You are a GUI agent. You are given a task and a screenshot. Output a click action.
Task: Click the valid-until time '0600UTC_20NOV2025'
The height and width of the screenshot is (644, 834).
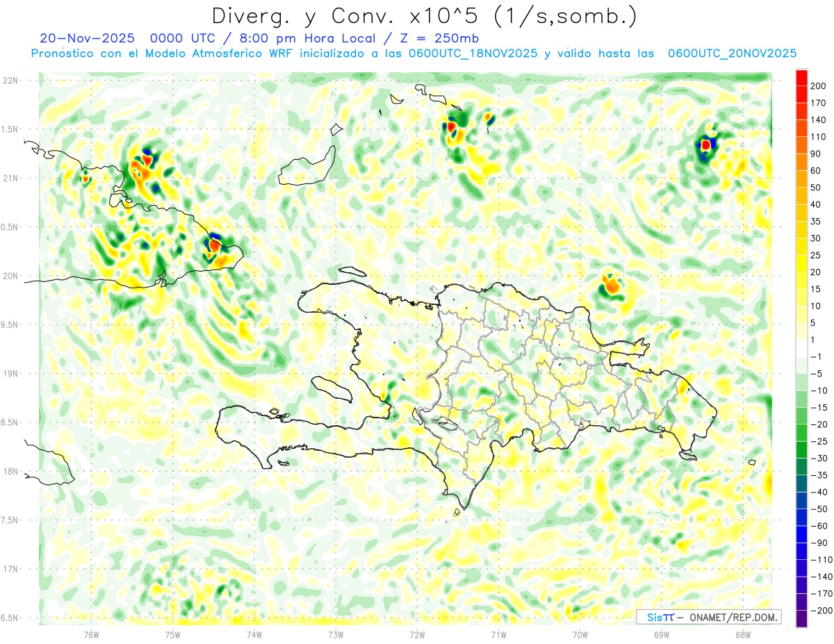pos(732,53)
